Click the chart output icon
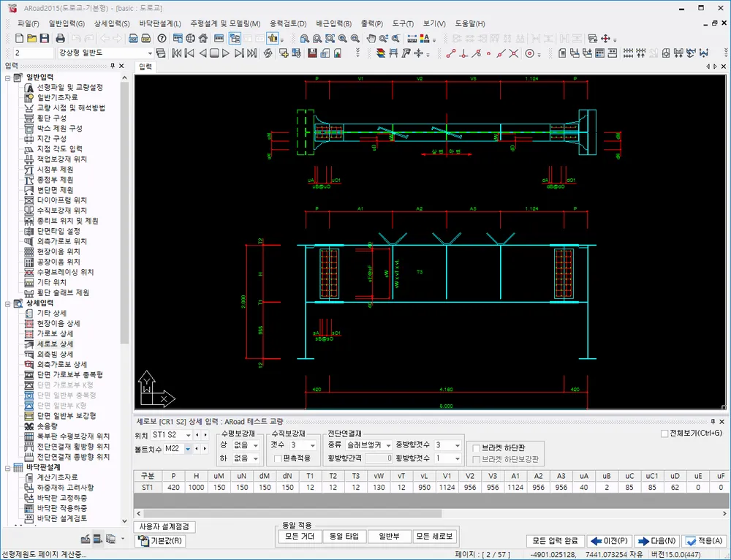 337,53
